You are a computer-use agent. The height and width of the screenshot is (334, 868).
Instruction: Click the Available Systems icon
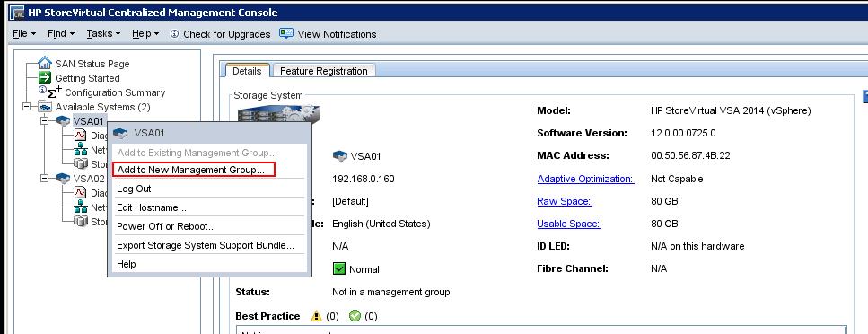[x=45, y=106]
